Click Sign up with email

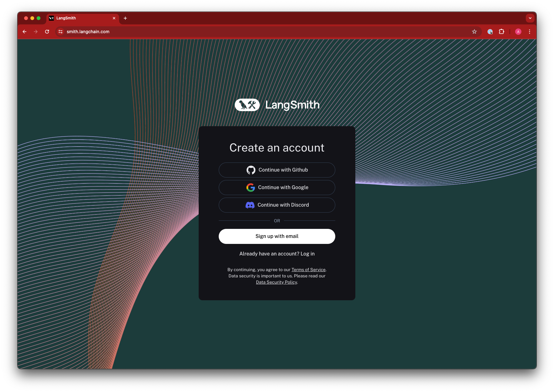coord(277,236)
